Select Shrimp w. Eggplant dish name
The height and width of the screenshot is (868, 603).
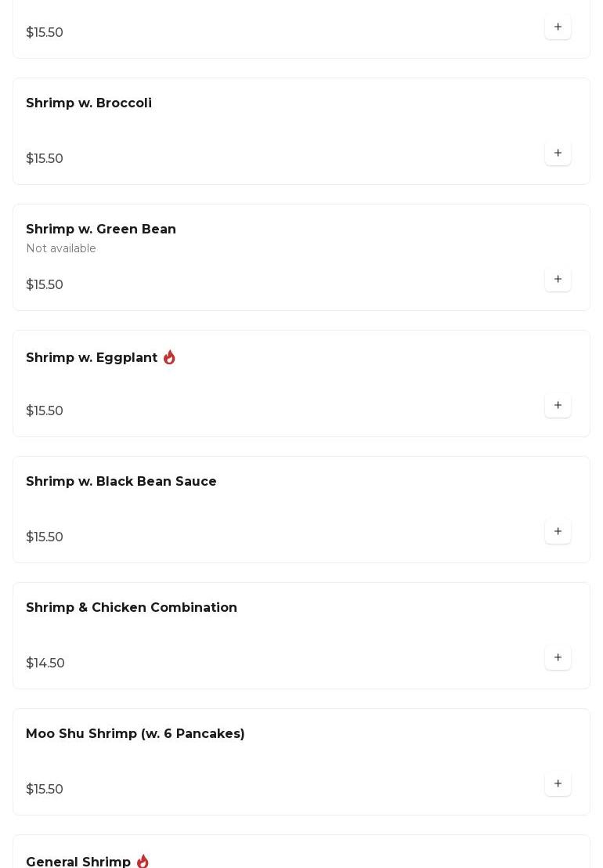point(92,358)
